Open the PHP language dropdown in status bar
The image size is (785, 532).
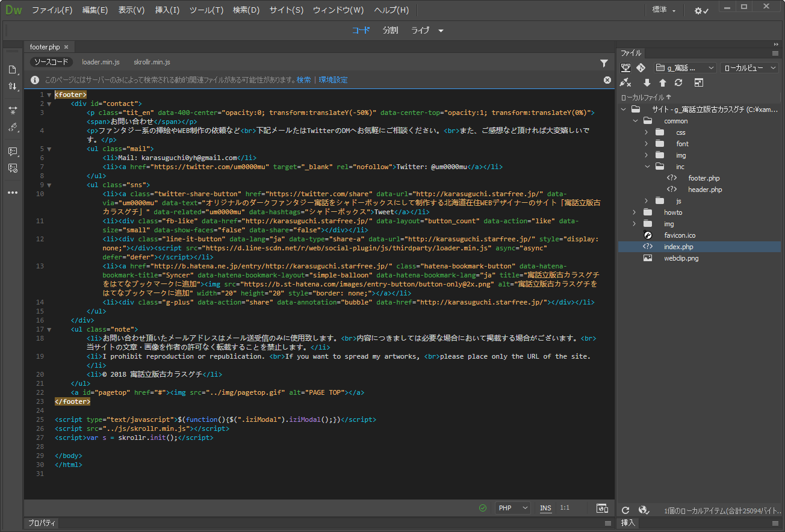513,508
